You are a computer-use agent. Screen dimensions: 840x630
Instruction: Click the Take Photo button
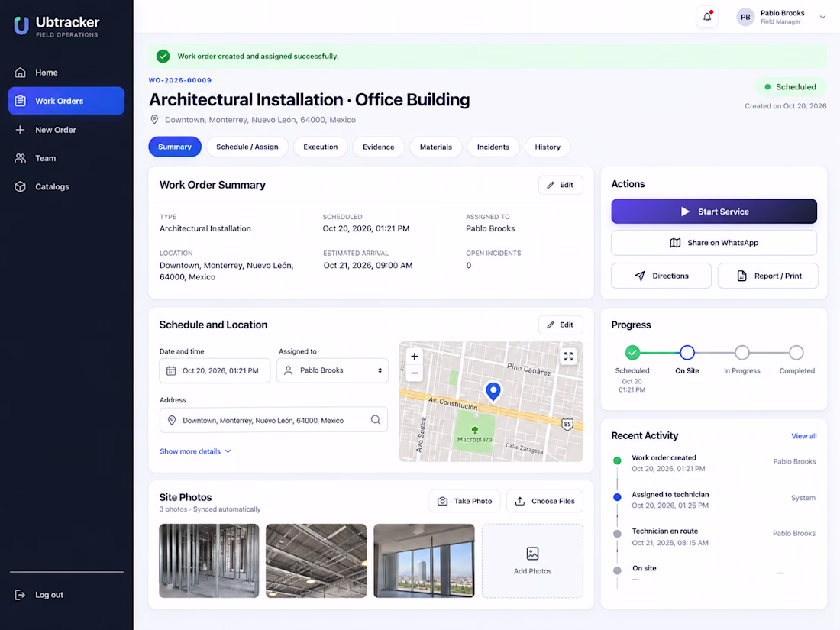point(464,501)
